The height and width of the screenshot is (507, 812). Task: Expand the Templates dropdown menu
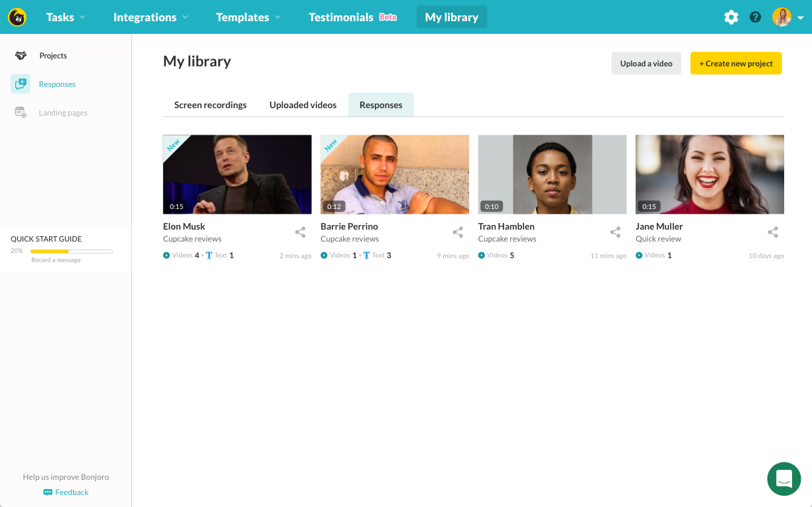coord(248,17)
